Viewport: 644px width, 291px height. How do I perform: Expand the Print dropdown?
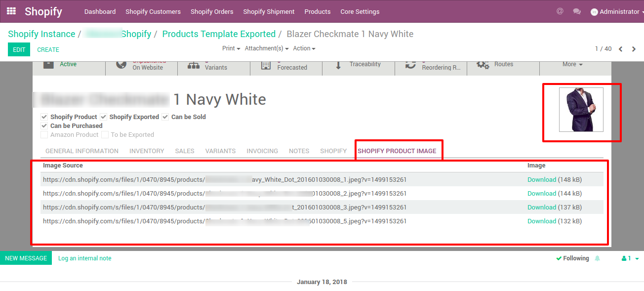(231, 48)
